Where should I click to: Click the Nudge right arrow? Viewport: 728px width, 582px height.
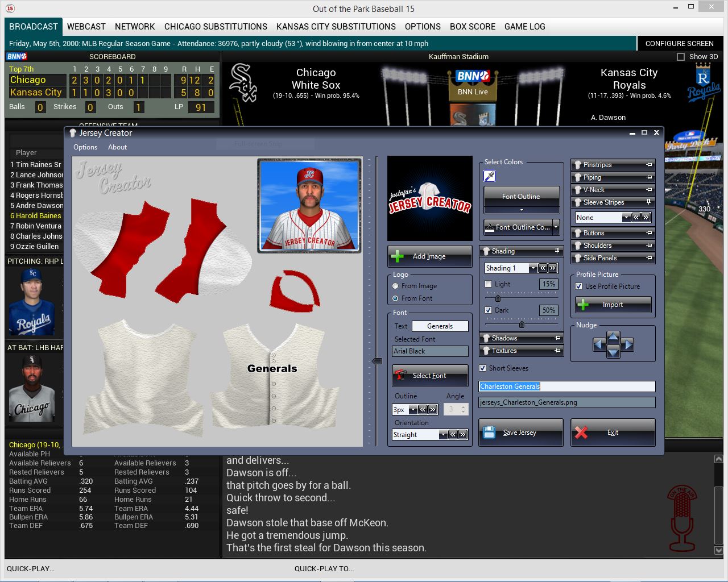627,344
